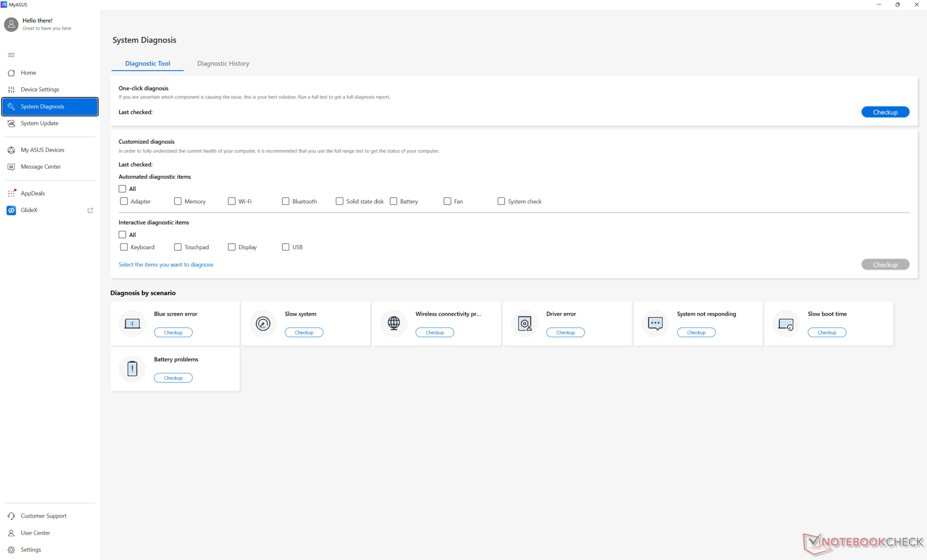Viewport: 927px width, 560px height.
Task: Collapse sidebar via hamburger menu icon
Action: (x=11, y=55)
